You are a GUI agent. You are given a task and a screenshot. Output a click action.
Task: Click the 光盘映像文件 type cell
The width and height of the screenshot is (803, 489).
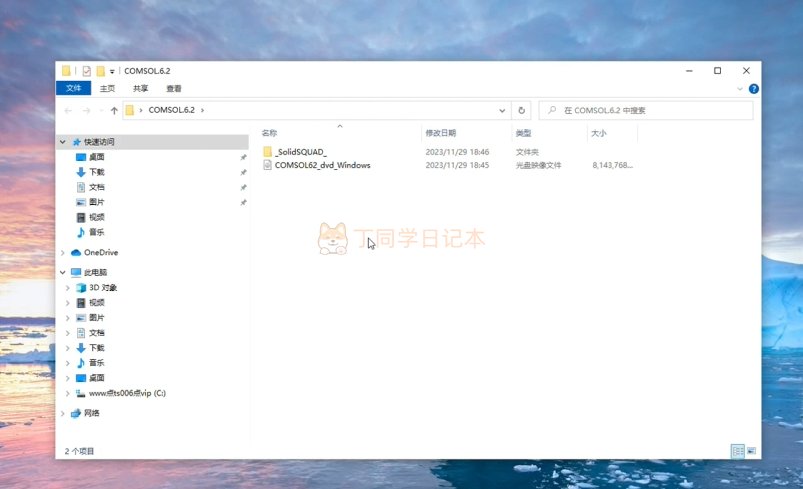(538, 165)
